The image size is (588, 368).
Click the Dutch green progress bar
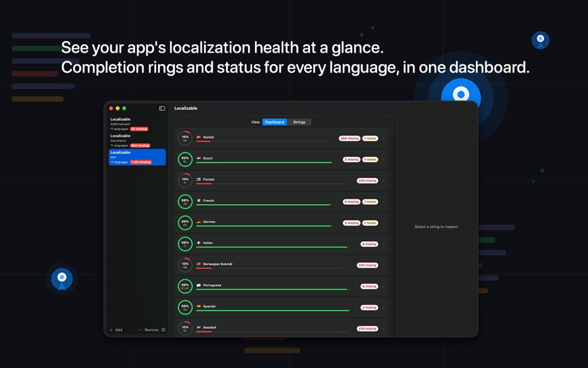pyautogui.click(x=264, y=162)
